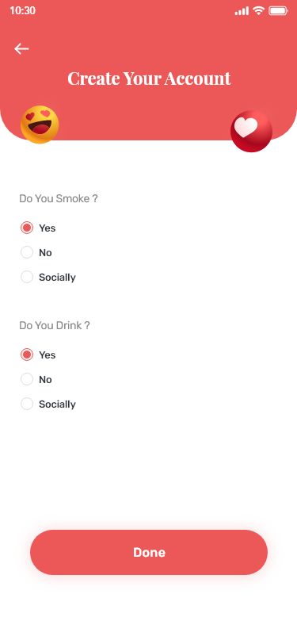Select Yes radio under Do You Smoke

[x=27, y=228]
